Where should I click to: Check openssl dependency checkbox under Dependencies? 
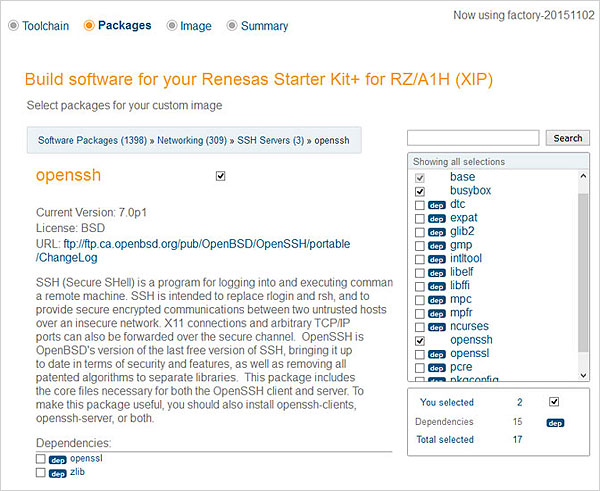point(41,458)
